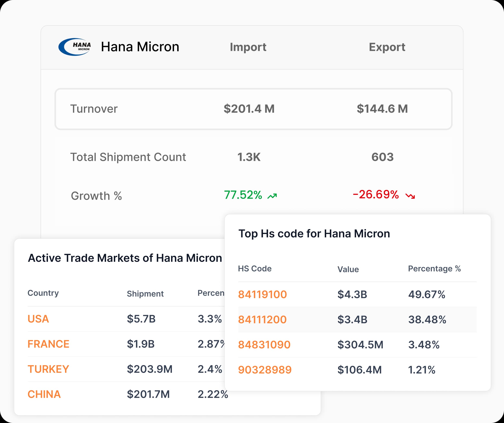Click HS code percentage 3.48%
The width and height of the screenshot is (504, 423).
point(424,345)
